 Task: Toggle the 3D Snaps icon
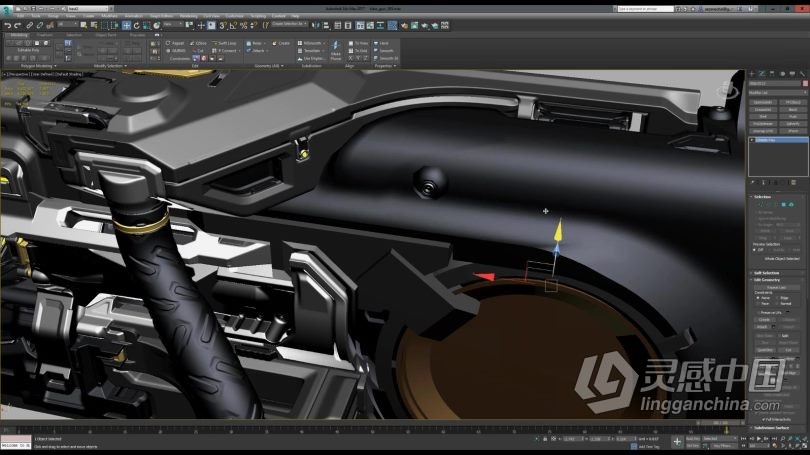coord(222,25)
